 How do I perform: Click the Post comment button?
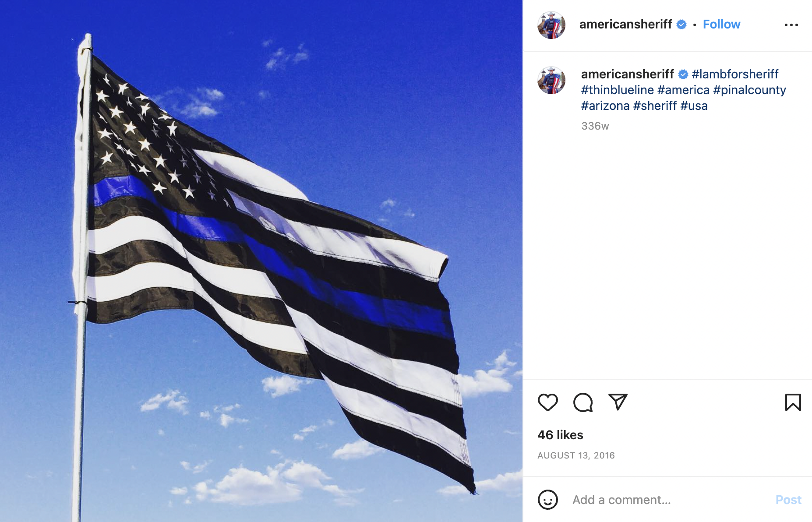[x=788, y=500]
